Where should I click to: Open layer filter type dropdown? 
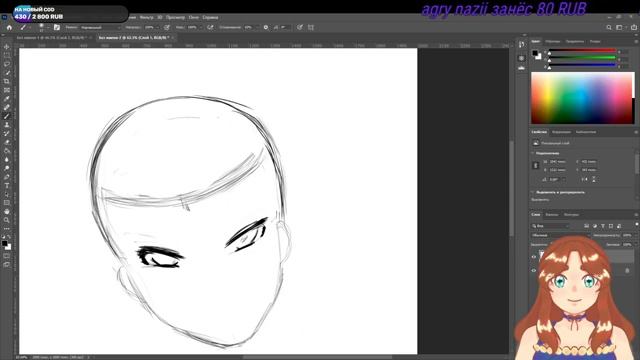[x=551, y=226]
